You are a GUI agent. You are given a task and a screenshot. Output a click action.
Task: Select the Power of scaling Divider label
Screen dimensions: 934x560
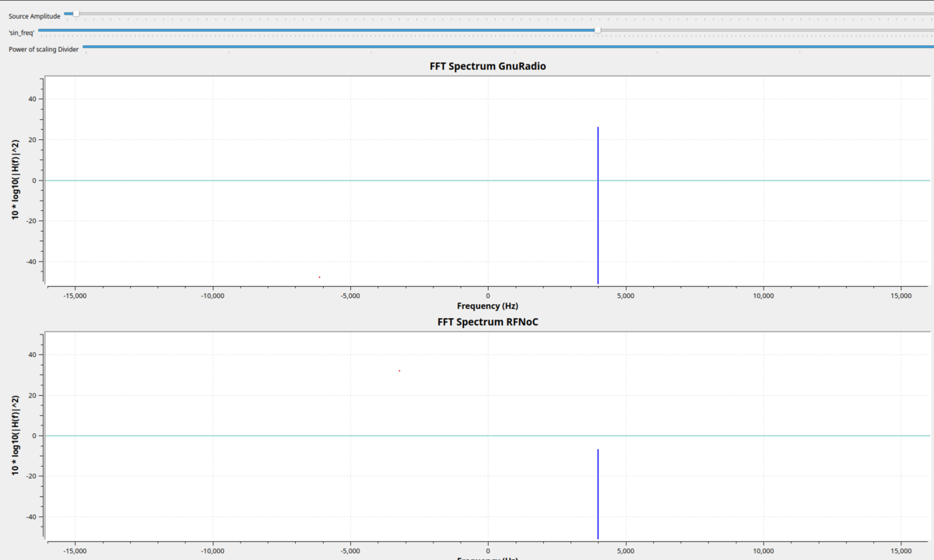tap(44, 49)
